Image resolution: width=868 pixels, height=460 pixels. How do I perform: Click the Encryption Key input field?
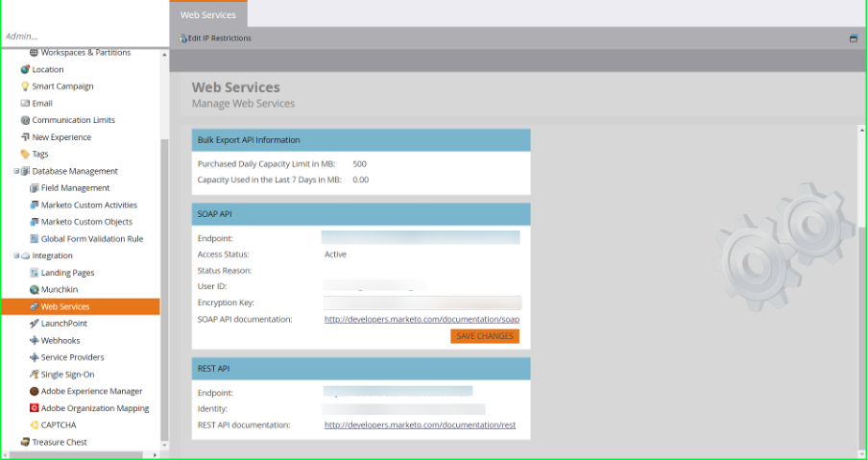(422, 303)
